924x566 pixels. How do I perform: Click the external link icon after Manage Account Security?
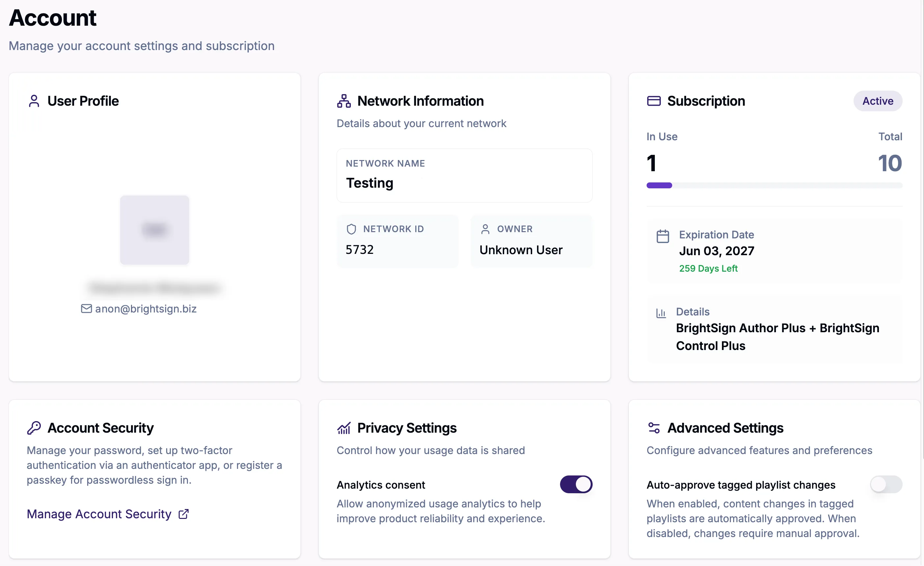pos(183,514)
